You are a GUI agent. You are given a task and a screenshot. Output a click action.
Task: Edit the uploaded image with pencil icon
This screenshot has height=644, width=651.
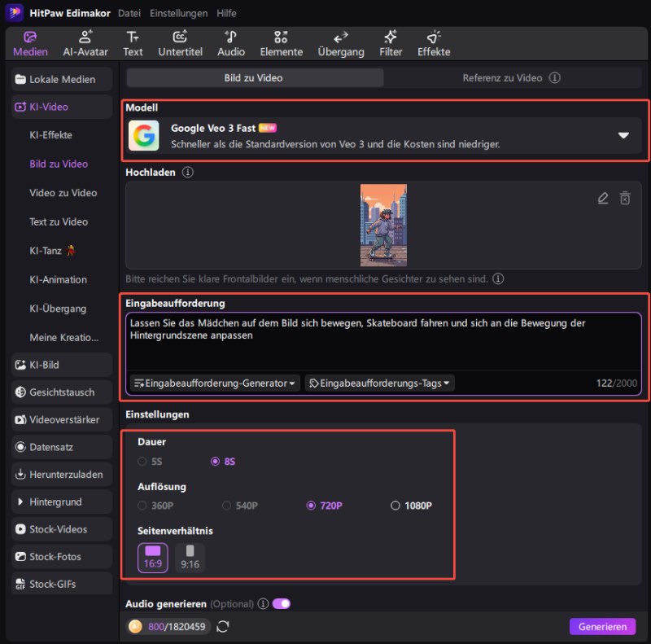coord(603,198)
